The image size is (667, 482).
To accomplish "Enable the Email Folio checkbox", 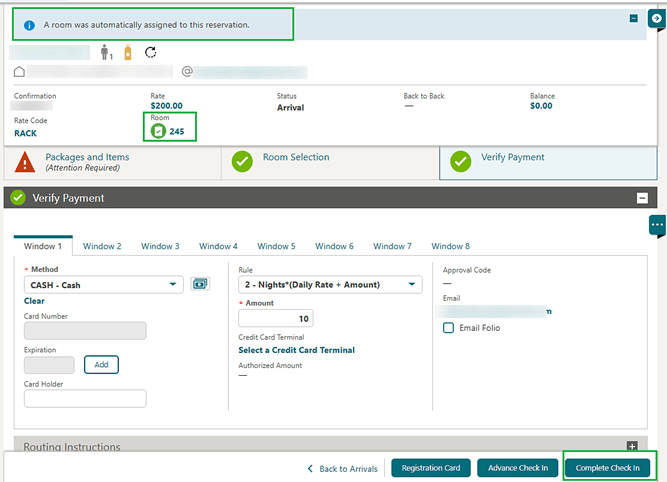I will click(x=448, y=328).
